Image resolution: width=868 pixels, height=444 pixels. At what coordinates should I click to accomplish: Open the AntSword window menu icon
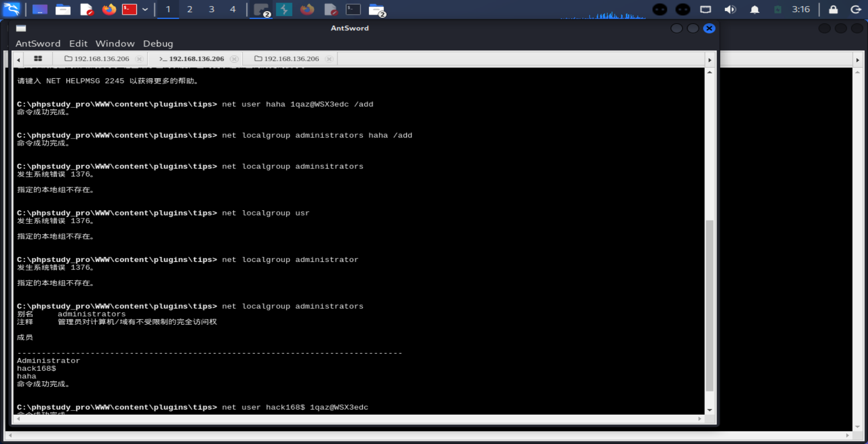[x=21, y=28]
